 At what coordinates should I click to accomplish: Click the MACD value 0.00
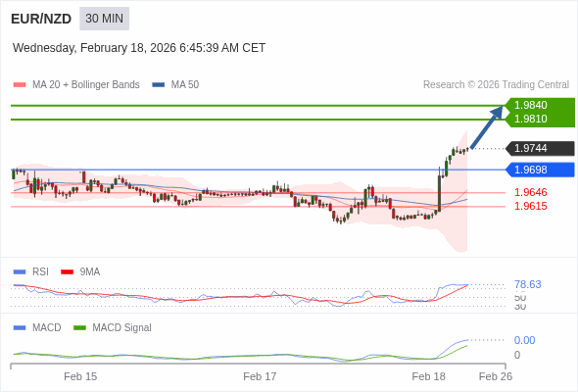click(x=524, y=340)
